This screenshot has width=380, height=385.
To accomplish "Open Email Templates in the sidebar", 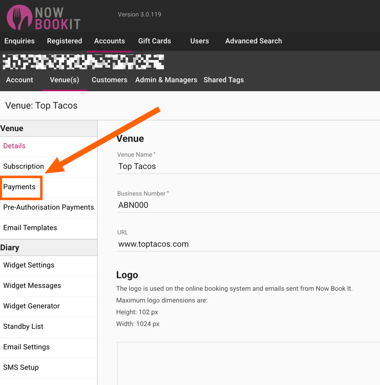I will click(48, 228).
